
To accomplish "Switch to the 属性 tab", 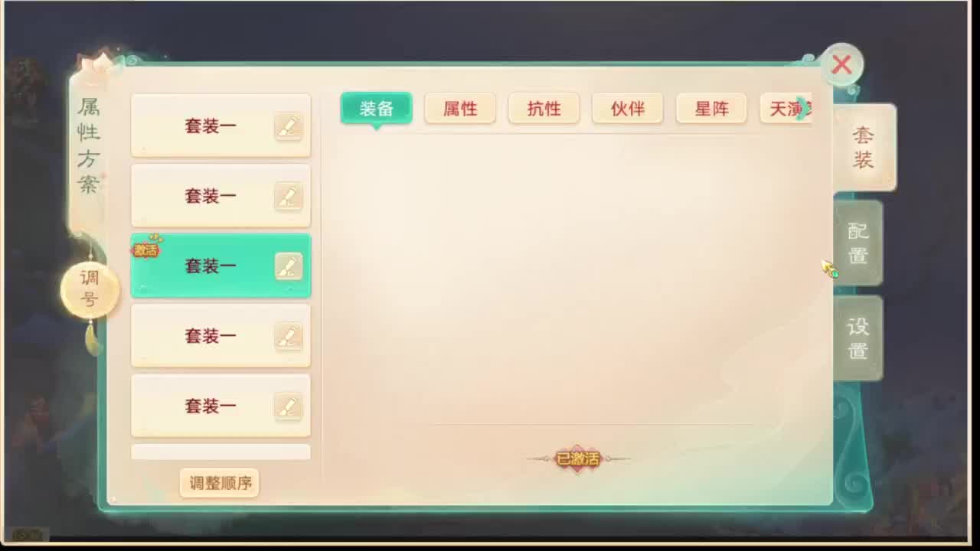I will point(460,109).
